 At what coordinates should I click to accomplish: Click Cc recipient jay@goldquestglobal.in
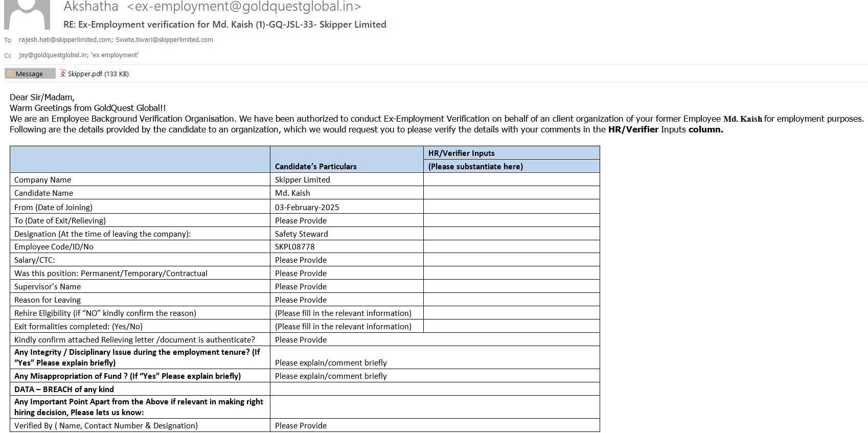coord(53,55)
